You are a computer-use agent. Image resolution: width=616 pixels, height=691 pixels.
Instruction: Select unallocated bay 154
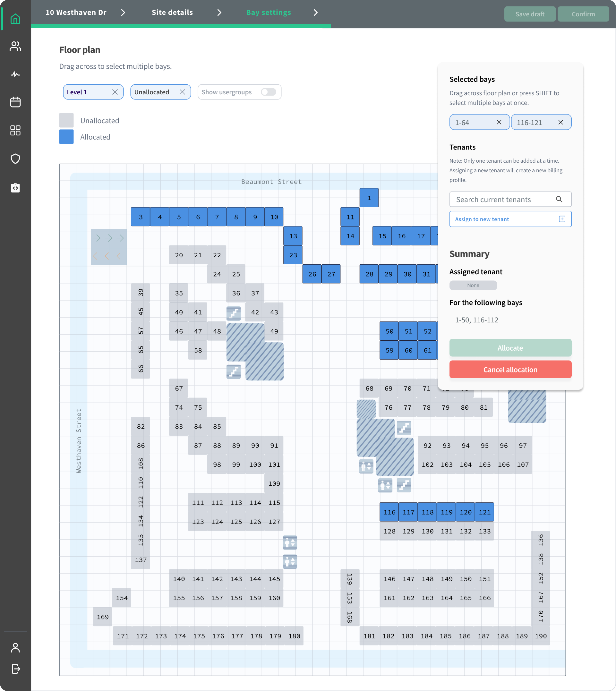(122, 598)
